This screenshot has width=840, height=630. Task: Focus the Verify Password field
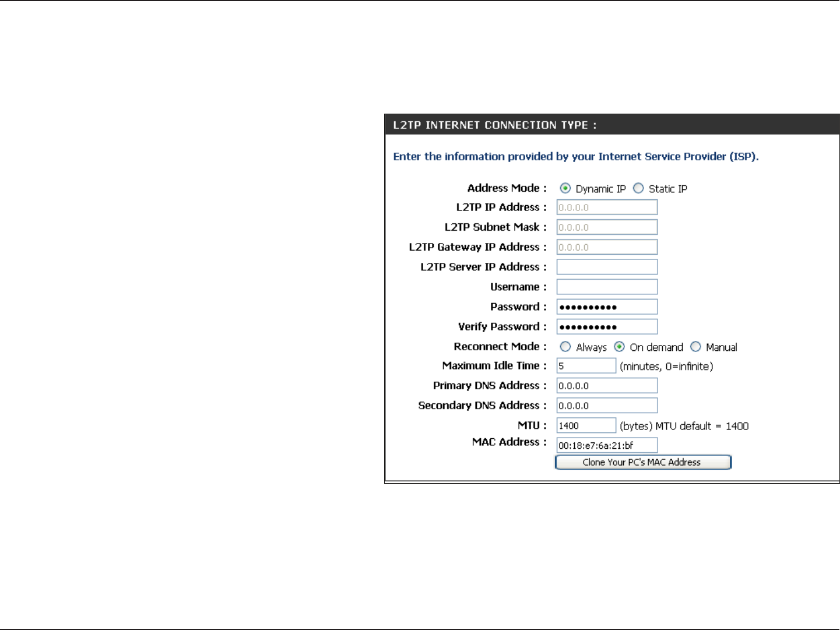tap(607, 326)
